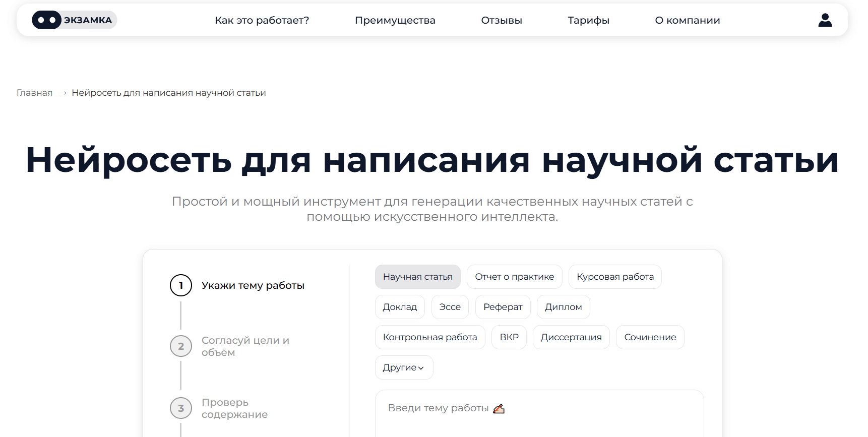Go to Тарифы in navigation

(x=588, y=20)
